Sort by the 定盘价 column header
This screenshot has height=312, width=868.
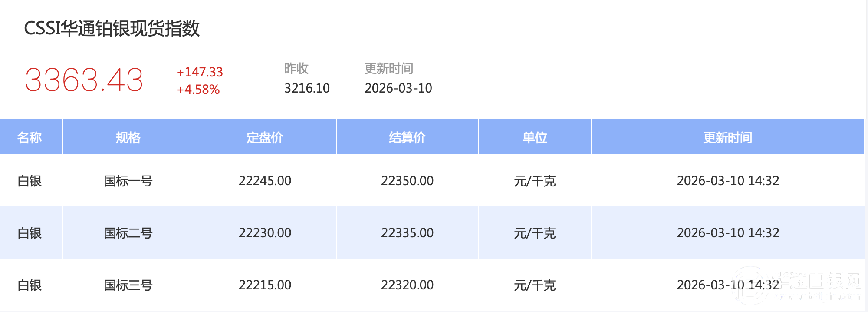pyautogui.click(x=265, y=138)
